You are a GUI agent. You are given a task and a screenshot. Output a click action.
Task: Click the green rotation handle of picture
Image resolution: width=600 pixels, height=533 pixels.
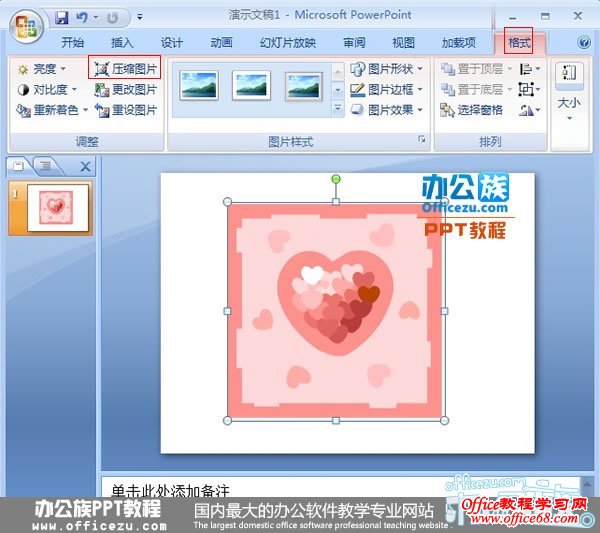[336, 179]
